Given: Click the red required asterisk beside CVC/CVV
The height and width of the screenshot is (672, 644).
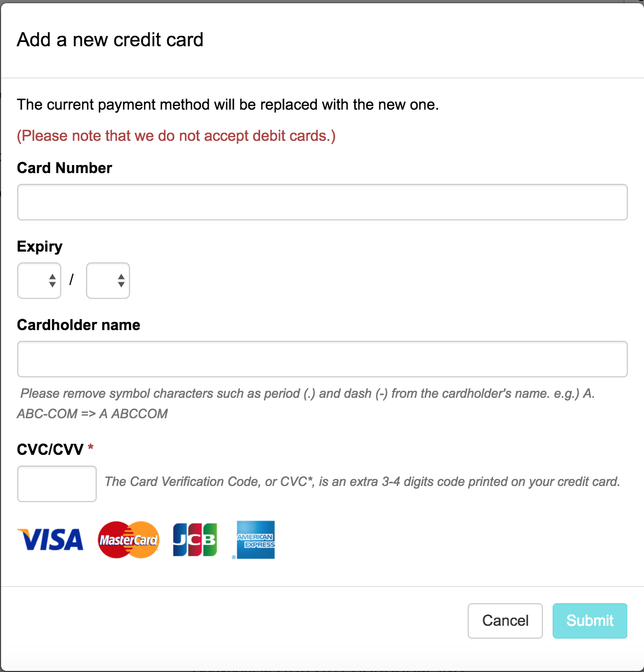Looking at the screenshot, I should pos(91,447).
